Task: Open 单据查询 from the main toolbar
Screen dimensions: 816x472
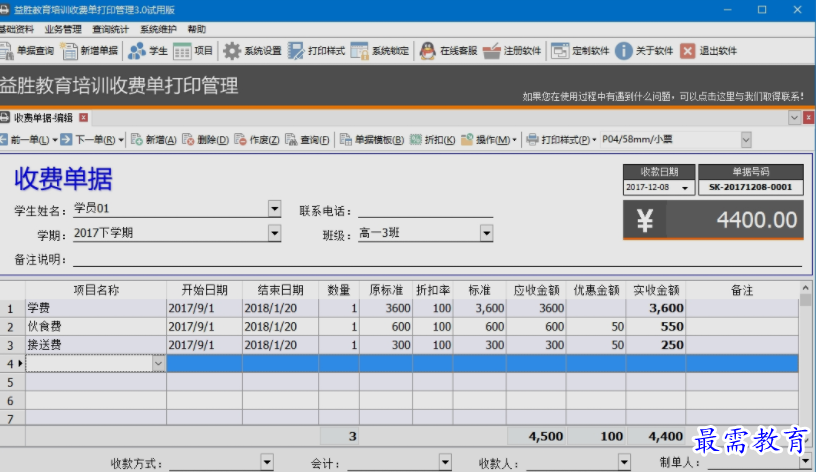Action: [x=27, y=51]
